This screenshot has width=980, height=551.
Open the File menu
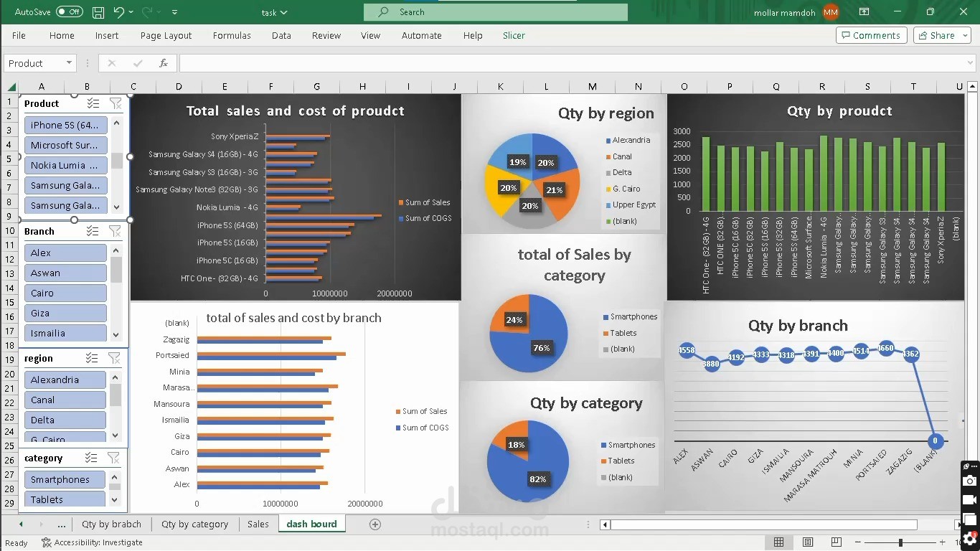coord(19,35)
